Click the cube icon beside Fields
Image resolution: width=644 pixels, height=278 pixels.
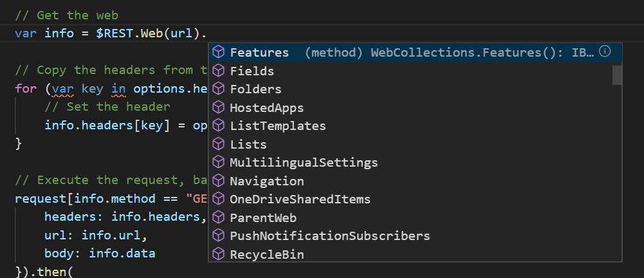coord(218,71)
